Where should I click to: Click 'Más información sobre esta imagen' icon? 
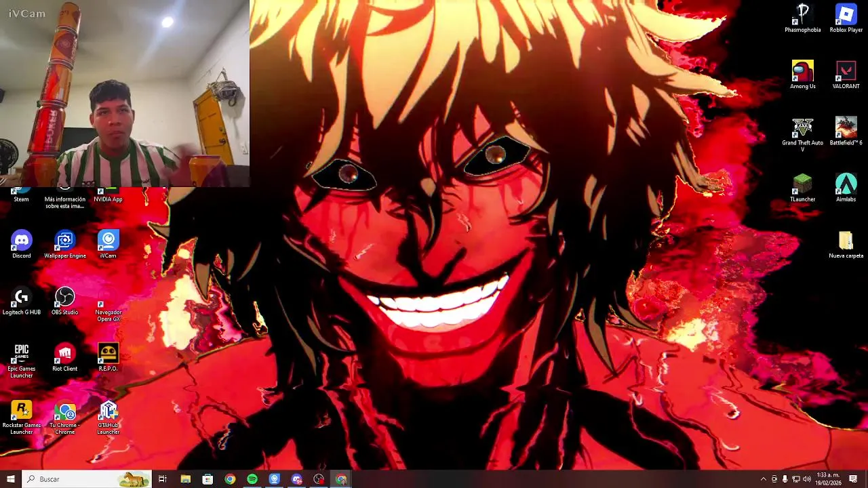pyautogui.click(x=65, y=199)
